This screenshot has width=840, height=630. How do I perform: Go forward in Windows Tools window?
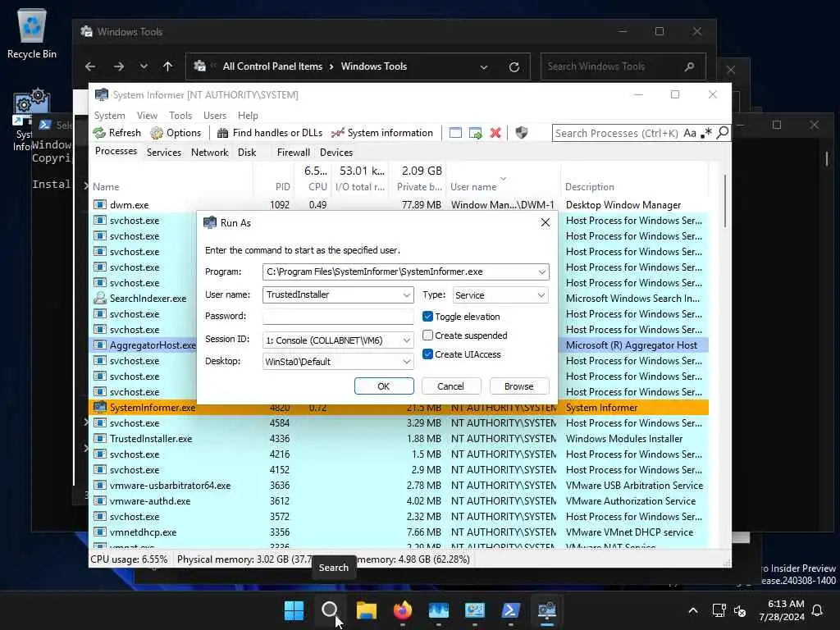119,66
